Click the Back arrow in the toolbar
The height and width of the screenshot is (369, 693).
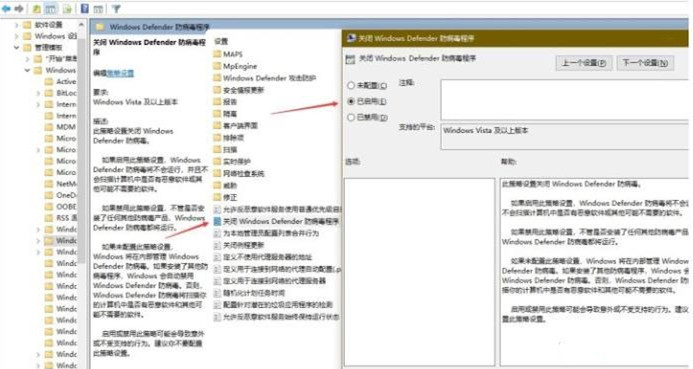(x=6, y=8)
